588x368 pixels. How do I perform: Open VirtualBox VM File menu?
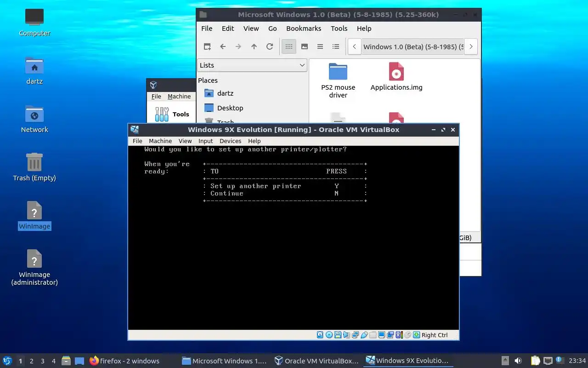click(x=137, y=141)
